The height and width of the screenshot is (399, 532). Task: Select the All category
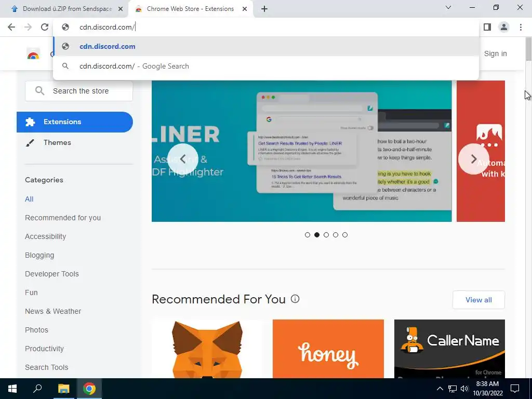[x=29, y=199]
